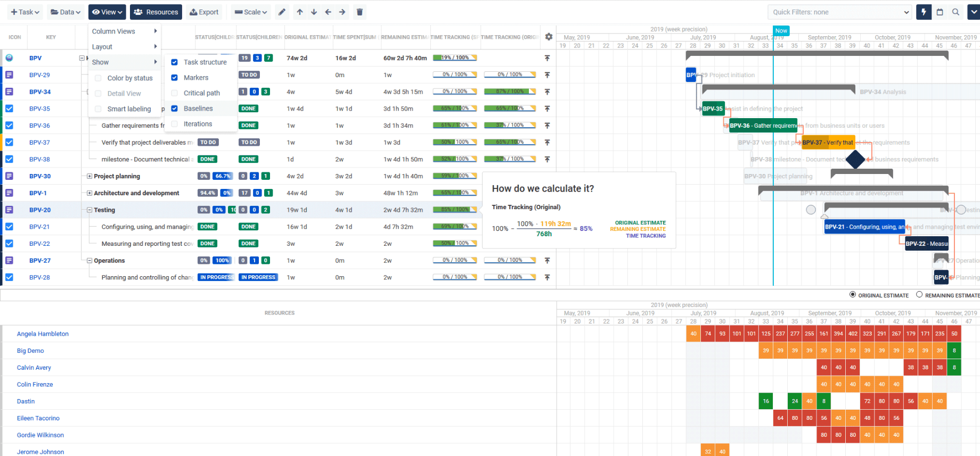This screenshot has height=456, width=980.
Task: Open the calendar icon in top right
Action: (940, 12)
